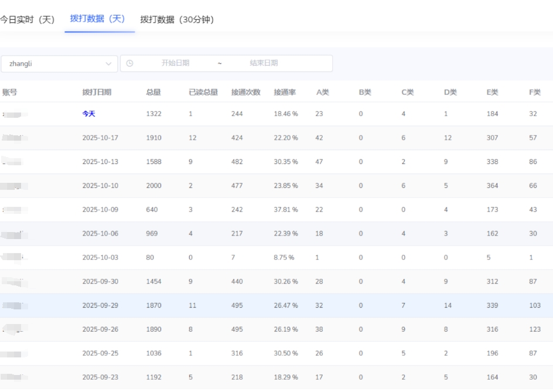Click the 总量 column header
This screenshot has width=553, height=392.
153,92
